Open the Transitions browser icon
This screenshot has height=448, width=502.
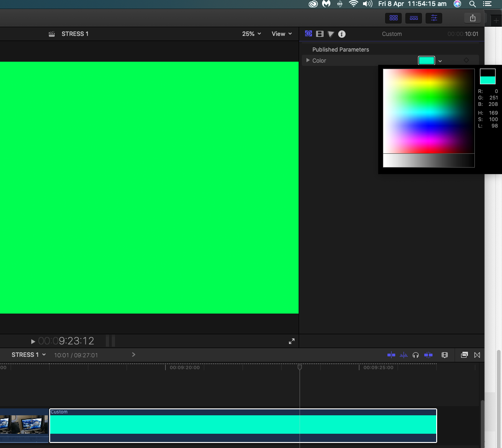click(477, 355)
